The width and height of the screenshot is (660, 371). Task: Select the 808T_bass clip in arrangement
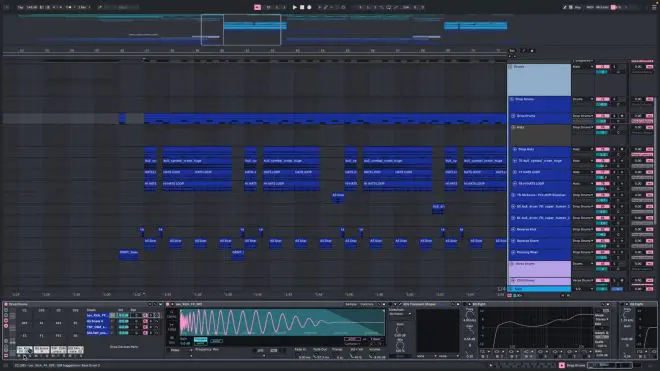coord(128,254)
